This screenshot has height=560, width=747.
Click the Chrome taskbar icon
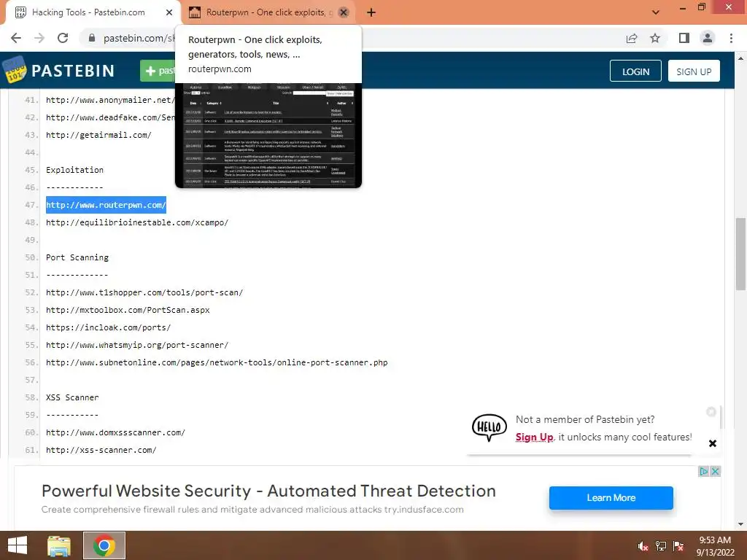(104, 545)
